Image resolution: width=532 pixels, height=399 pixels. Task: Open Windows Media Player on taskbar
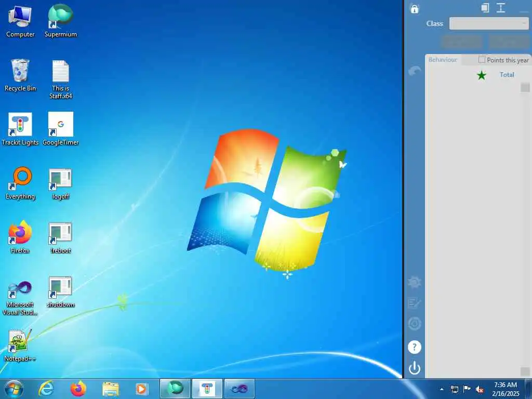[x=141, y=389]
